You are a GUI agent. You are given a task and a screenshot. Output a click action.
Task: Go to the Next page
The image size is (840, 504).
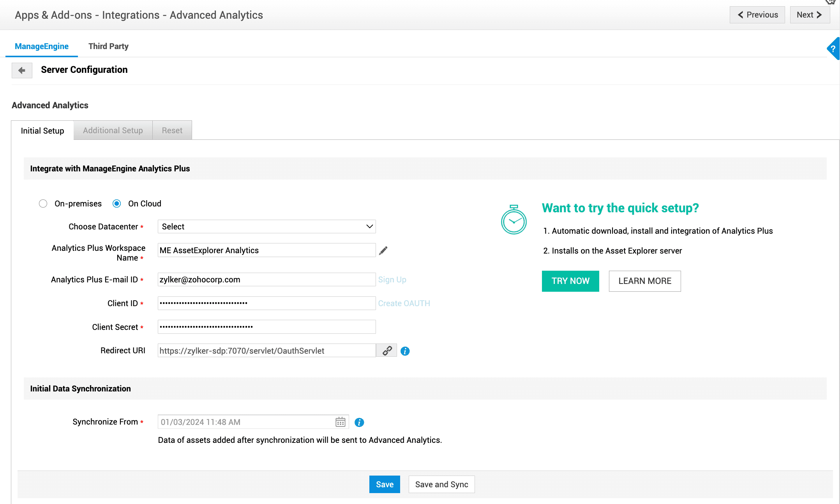pos(809,15)
